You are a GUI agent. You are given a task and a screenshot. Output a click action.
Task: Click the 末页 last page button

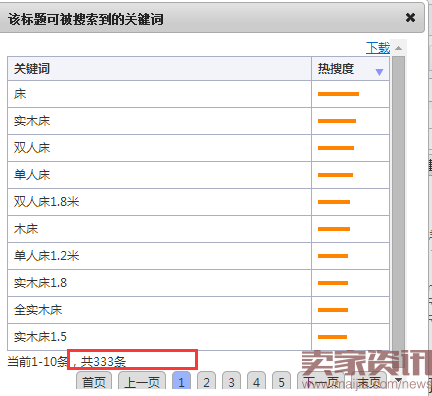pos(369,382)
